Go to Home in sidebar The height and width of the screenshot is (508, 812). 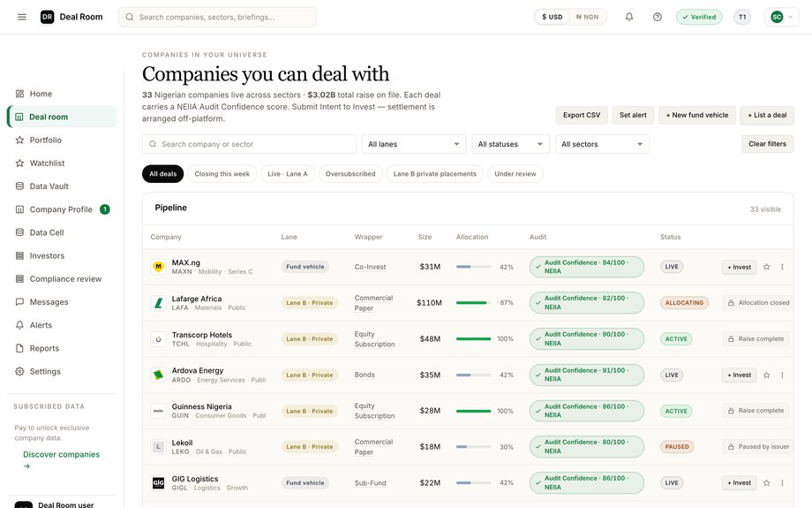point(61,94)
